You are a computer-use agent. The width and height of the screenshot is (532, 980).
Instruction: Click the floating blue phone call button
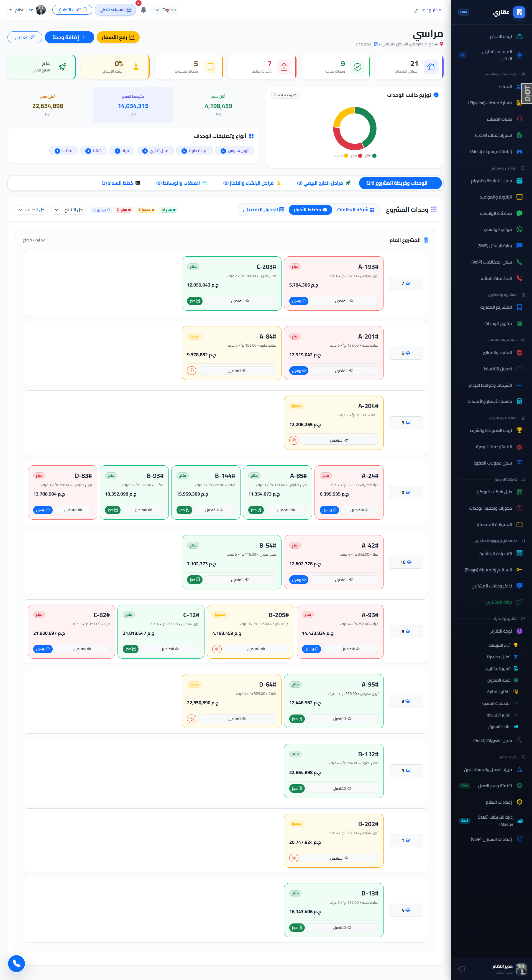click(16, 963)
